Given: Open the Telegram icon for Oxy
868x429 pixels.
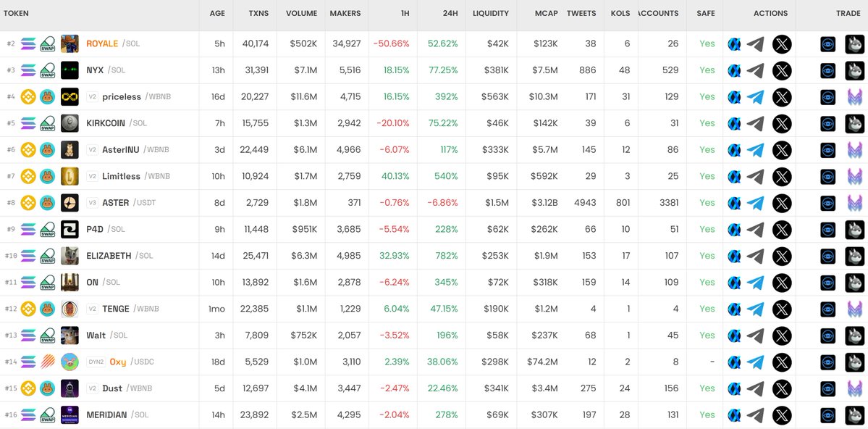Looking at the screenshot, I should [755, 362].
